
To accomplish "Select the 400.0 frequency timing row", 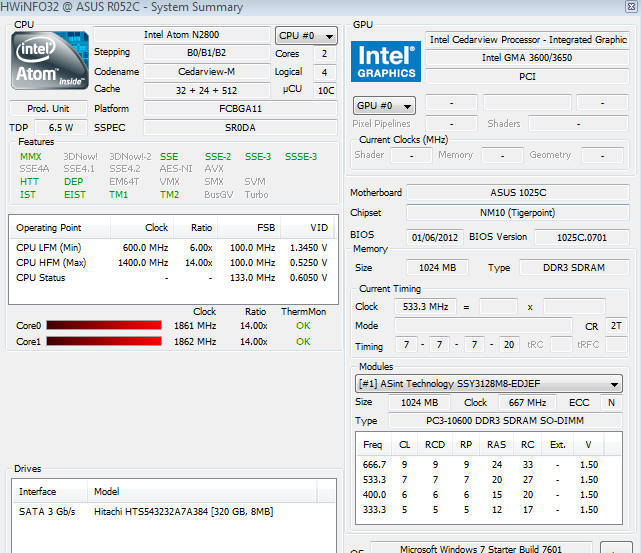I will click(488, 495).
